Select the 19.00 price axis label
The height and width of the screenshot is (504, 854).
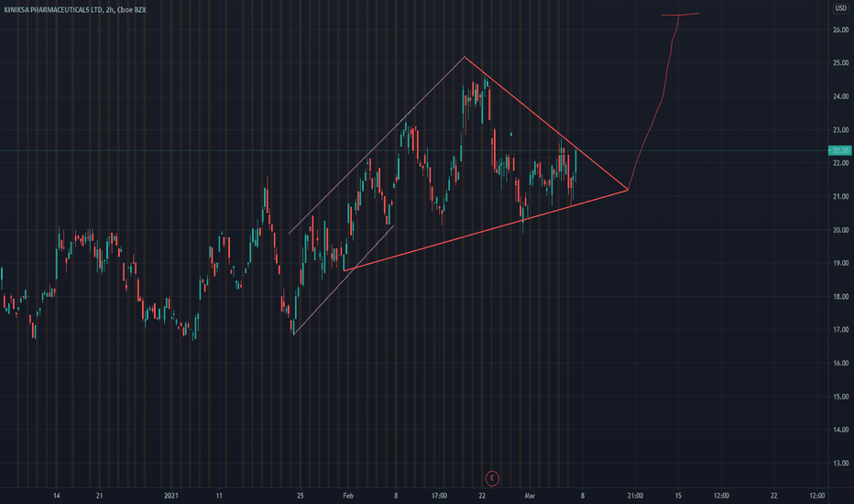(x=840, y=263)
